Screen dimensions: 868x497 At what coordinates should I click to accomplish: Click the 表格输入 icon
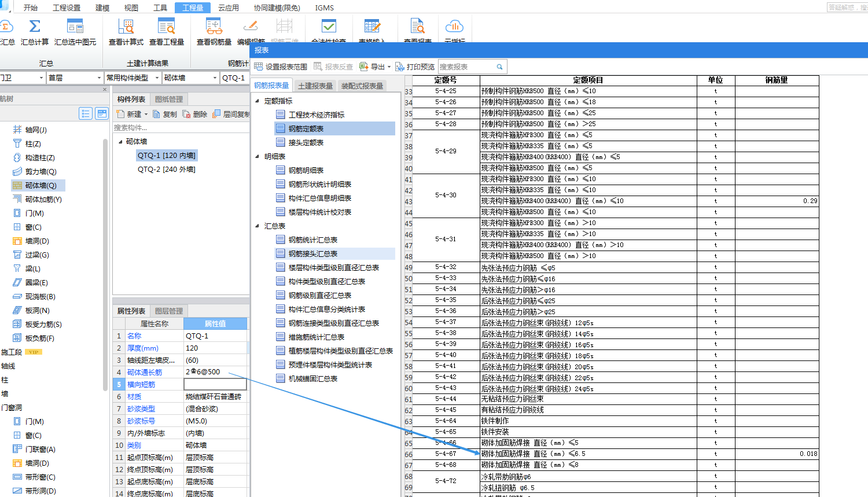[x=372, y=27]
